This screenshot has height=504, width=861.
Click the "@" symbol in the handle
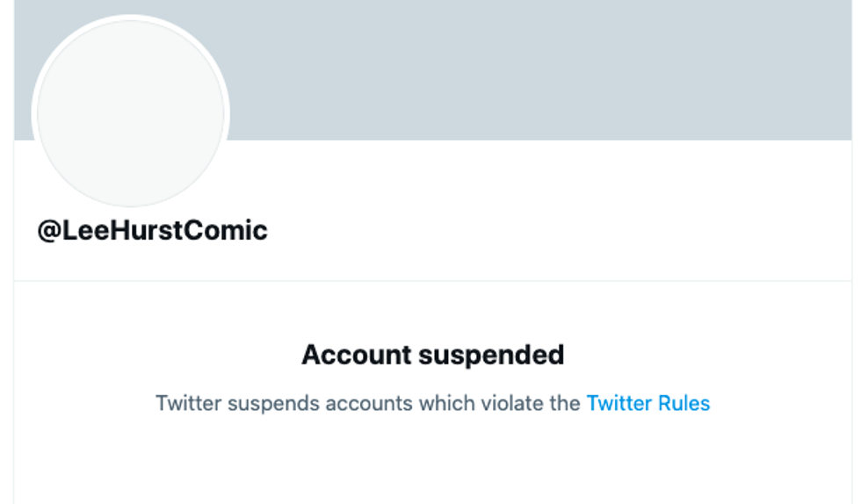pos(47,231)
